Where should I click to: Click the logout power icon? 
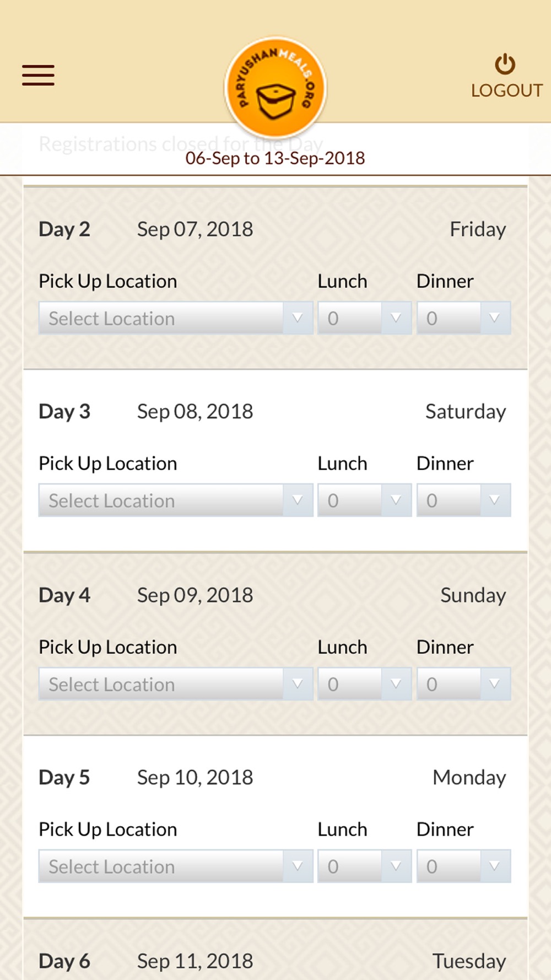(505, 64)
